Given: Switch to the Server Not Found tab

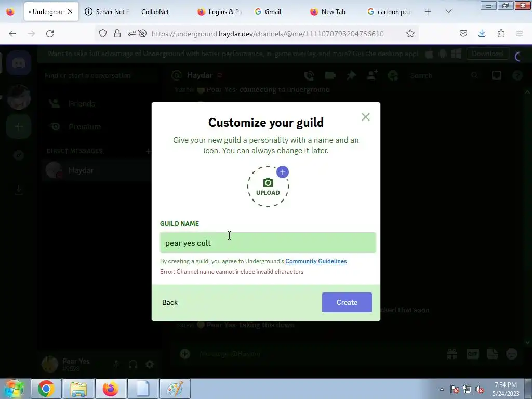Looking at the screenshot, I should pos(108,11).
